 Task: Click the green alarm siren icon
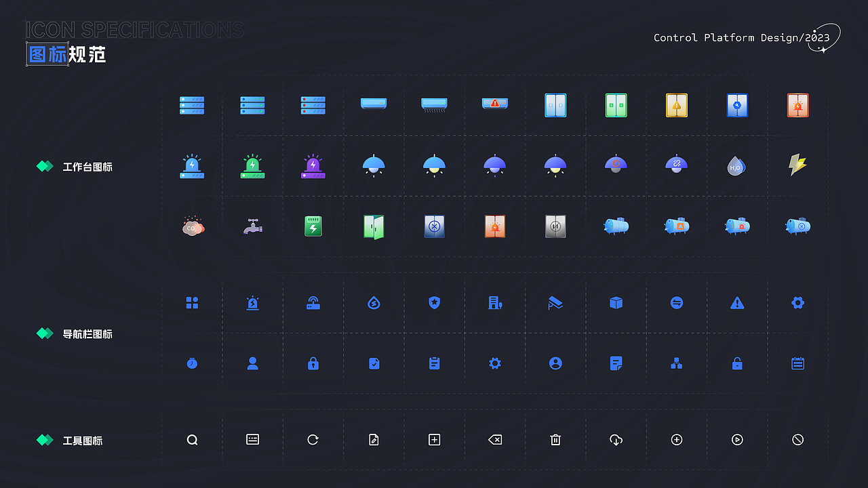click(x=252, y=165)
